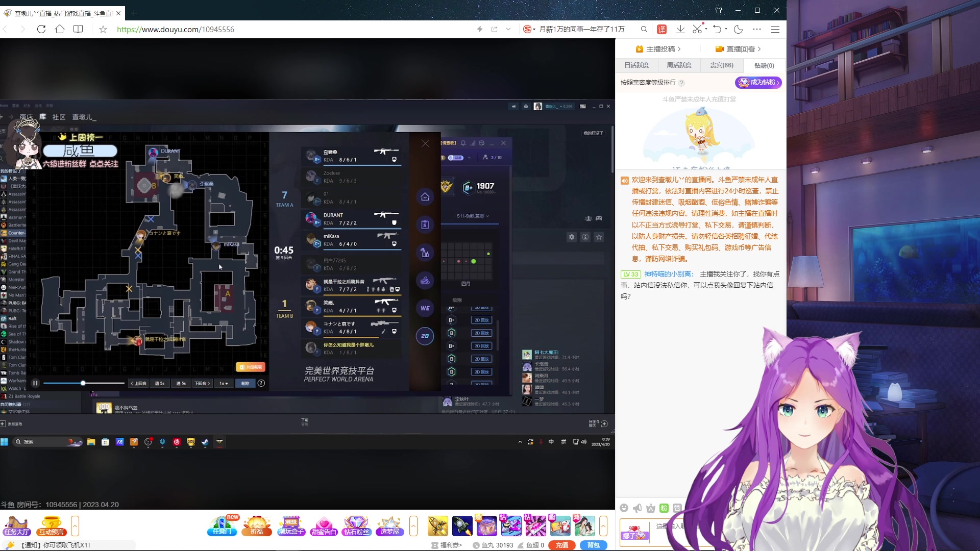This screenshot has height=551, width=980.
Task: Open reading mode book icon
Action: tap(78, 29)
